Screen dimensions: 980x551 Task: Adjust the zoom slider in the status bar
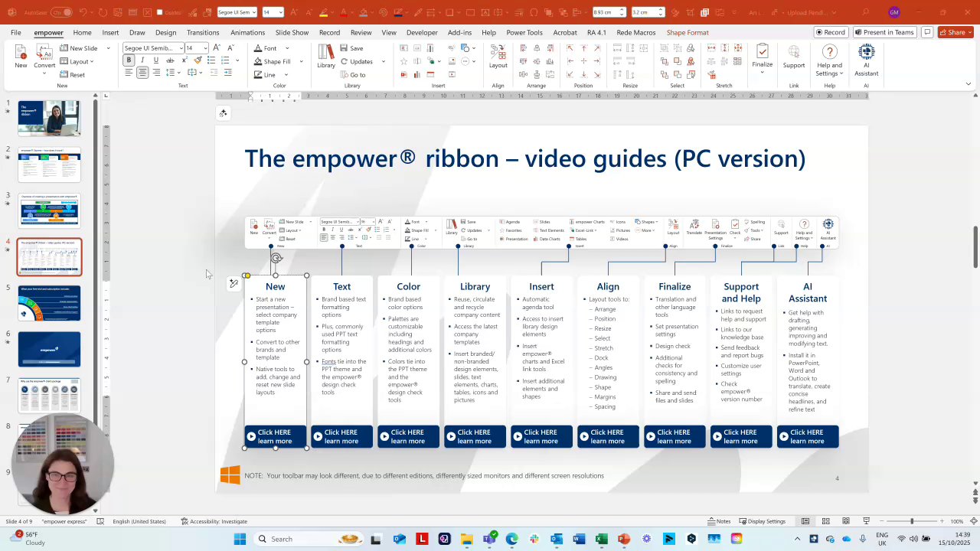[x=911, y=521]
